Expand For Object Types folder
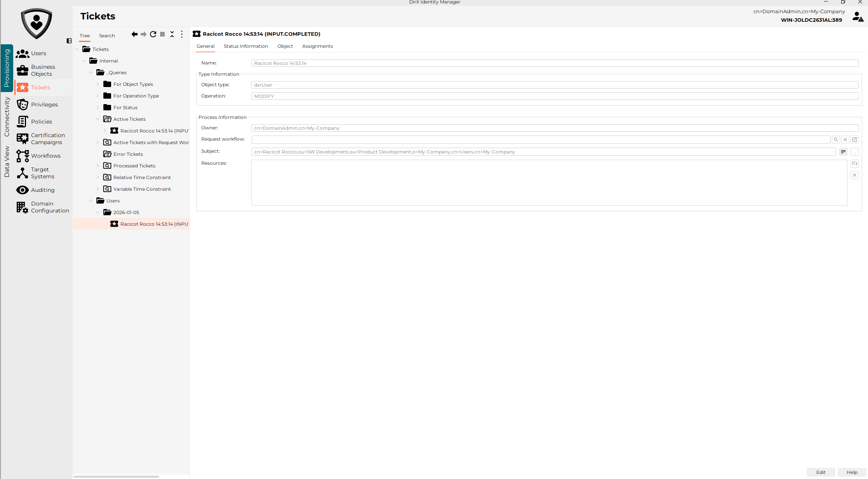 click(98, 84)
